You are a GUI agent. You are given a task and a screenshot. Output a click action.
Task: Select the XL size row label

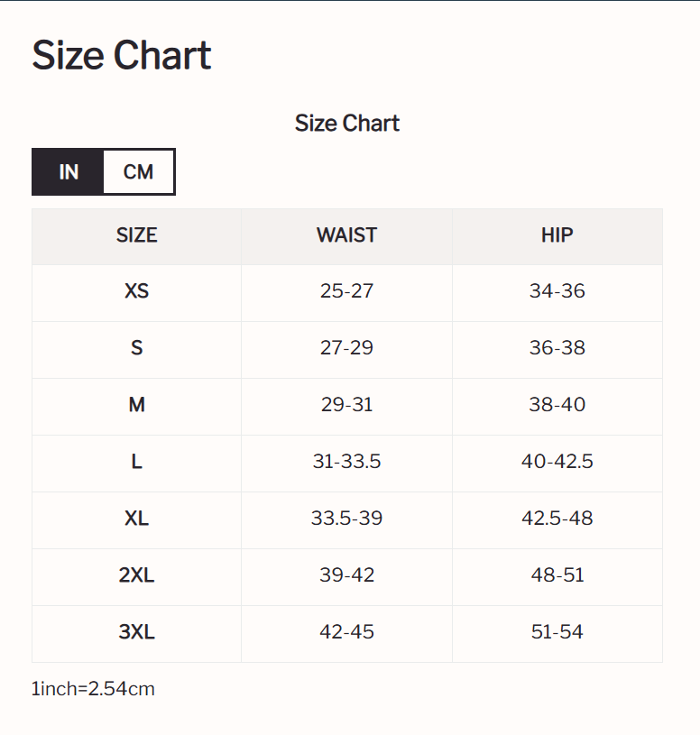(x=137, y=519)
